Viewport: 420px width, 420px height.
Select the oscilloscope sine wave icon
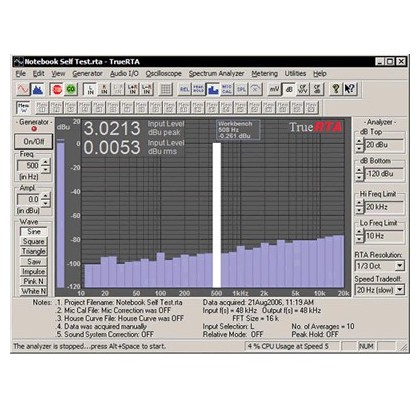click(23, 89)
